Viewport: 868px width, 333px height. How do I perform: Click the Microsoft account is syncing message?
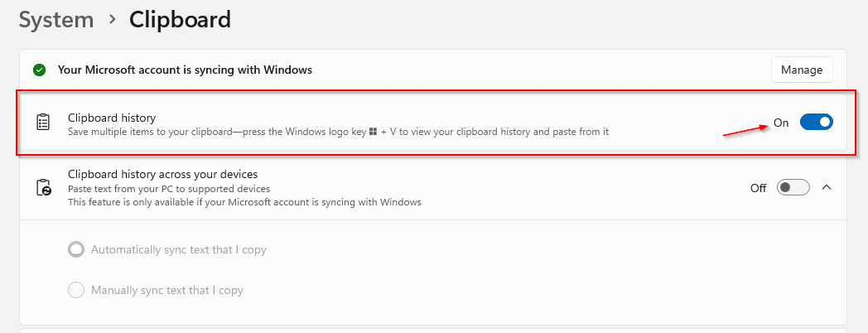click(x=185, y=70)
